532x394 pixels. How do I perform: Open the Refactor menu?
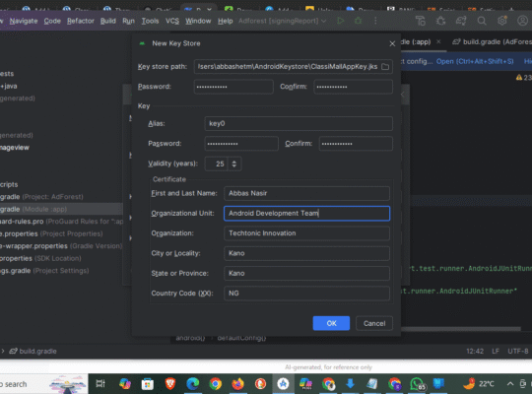pyautogui.click(x=81, y=21)
